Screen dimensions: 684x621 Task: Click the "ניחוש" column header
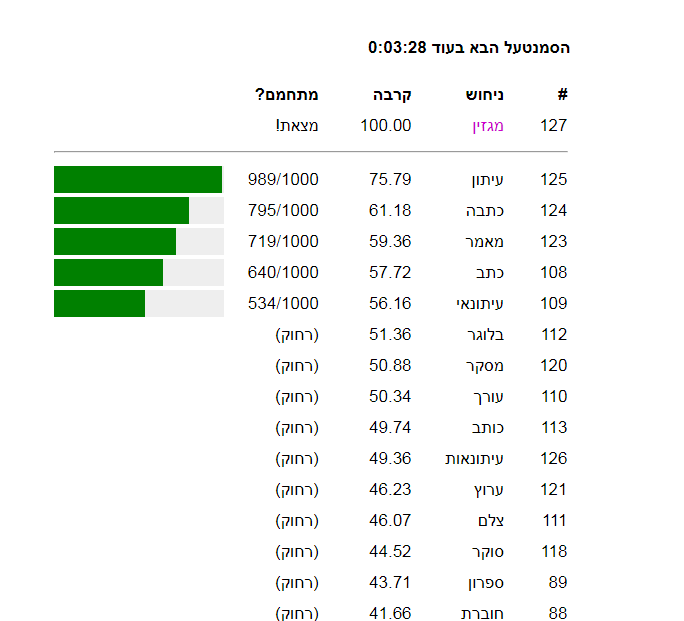point(484,95)
